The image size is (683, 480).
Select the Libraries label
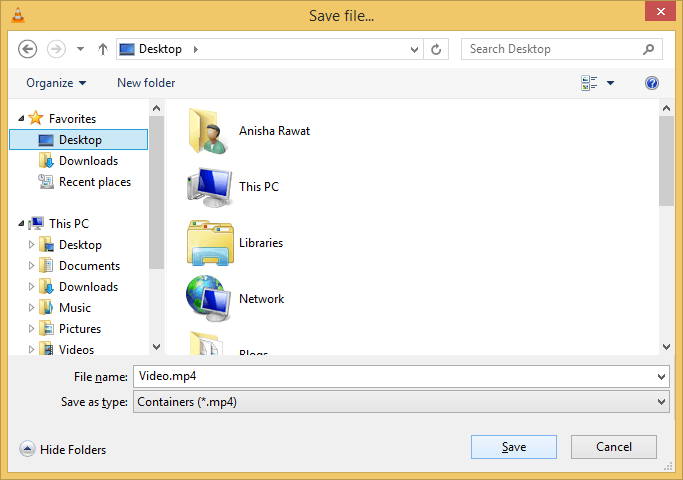click(x=261, y=243)
